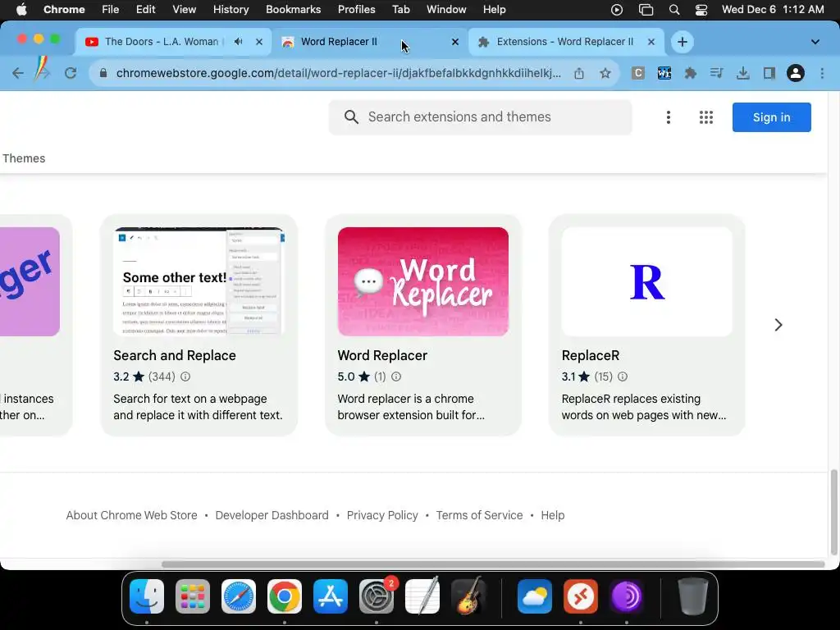
Task: Open the footer Help link
Action: coord(552,515)
